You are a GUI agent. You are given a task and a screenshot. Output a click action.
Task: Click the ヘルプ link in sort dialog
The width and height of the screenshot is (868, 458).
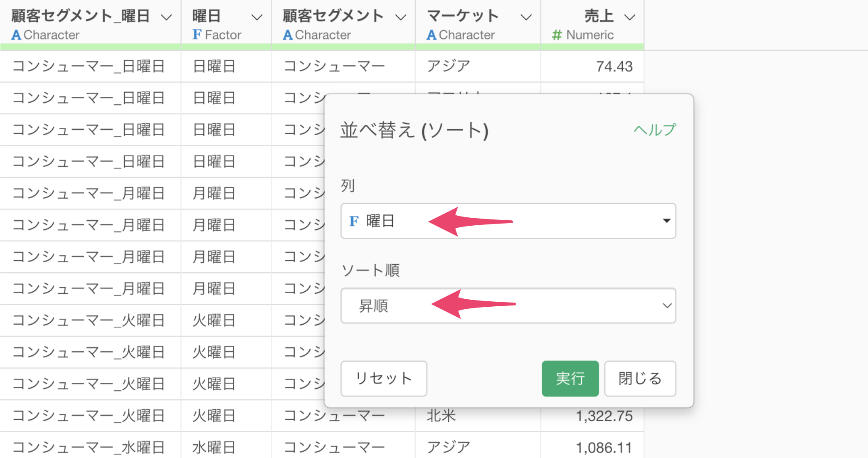[655, 130]
